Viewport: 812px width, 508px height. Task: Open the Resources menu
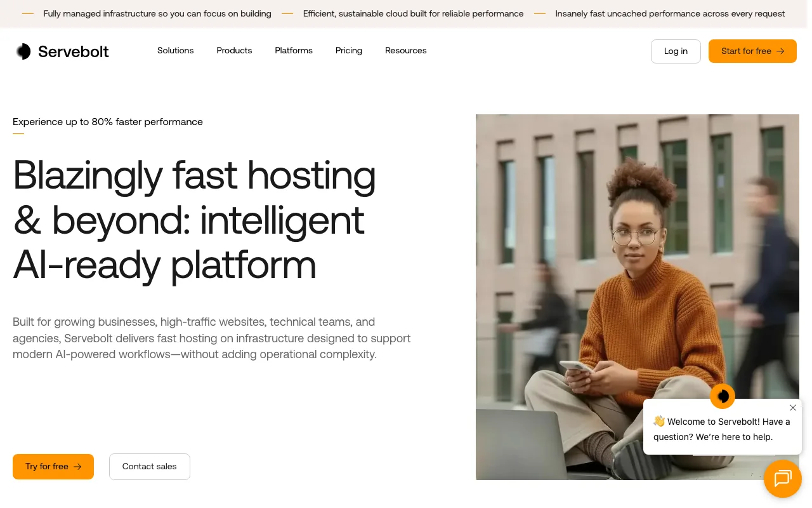click(x=406, y=51)
